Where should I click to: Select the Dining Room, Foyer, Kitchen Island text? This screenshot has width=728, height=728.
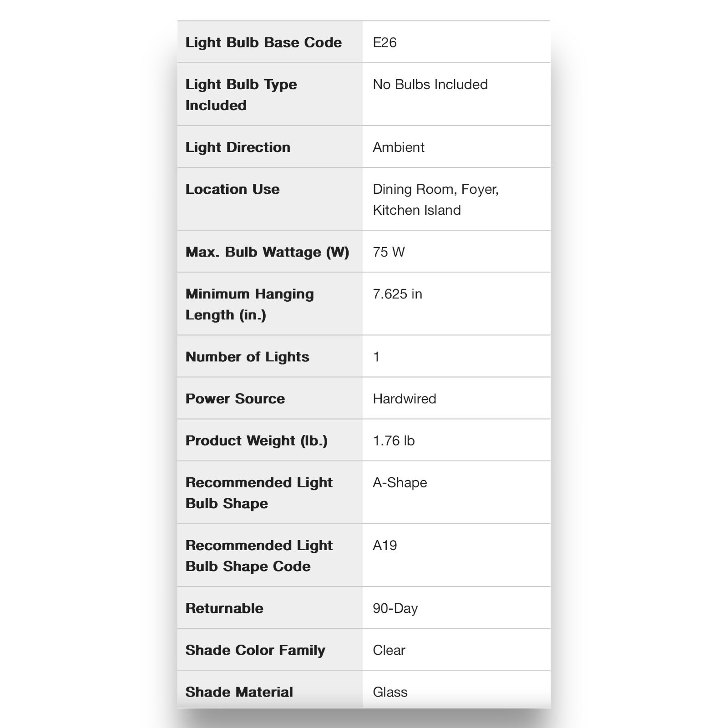(x=435, y=199)
